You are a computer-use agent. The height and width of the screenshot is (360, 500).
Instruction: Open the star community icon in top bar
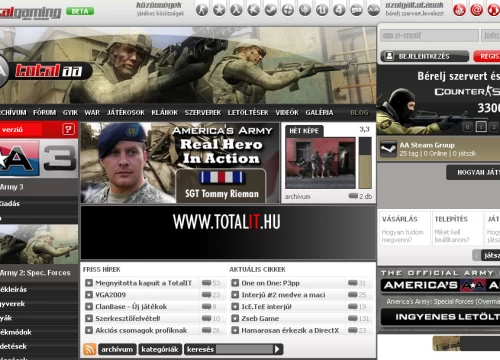219,10
